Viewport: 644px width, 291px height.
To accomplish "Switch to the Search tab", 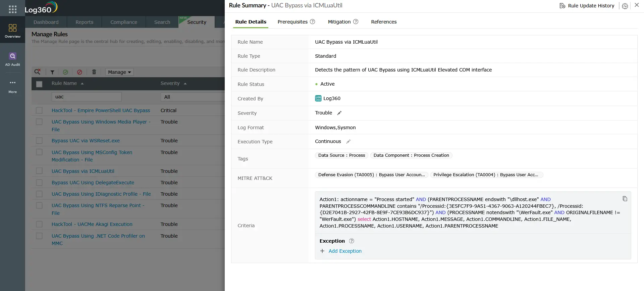I will click(162, 22).
